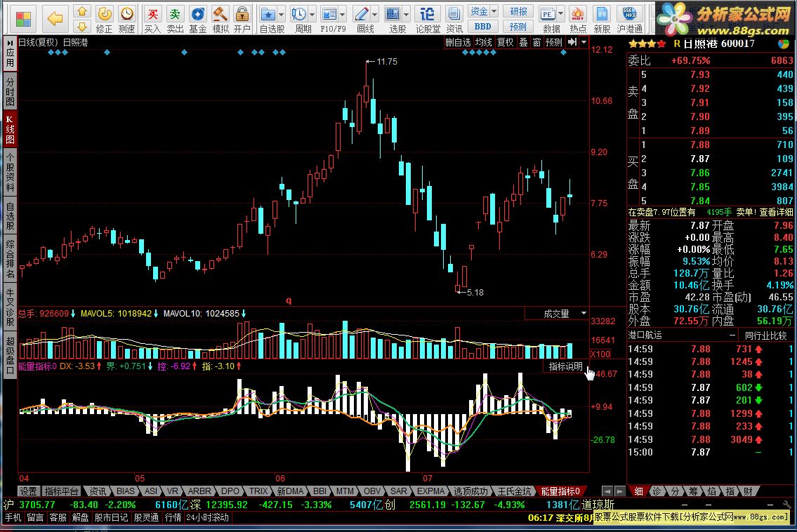Open the colorful home grid icon
The height and width of the screenshot is (532, 797).
(x=23, y=19)
